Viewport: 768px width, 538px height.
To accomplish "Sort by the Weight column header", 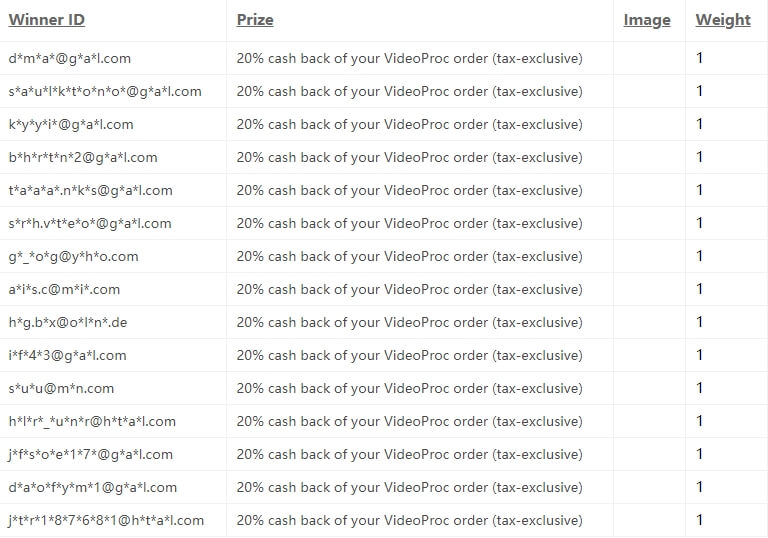I will click(x=723, y=20).
